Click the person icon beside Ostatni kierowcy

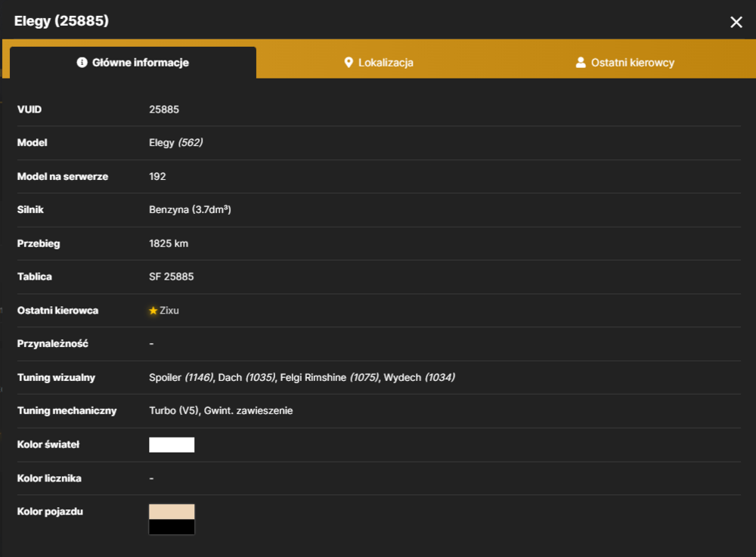tap(581, 63)
